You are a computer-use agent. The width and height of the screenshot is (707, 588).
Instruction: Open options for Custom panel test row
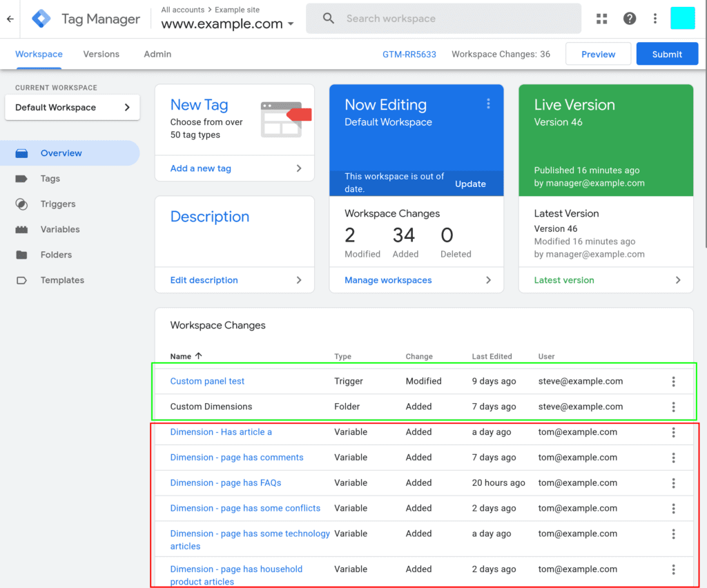coord(674,382)
